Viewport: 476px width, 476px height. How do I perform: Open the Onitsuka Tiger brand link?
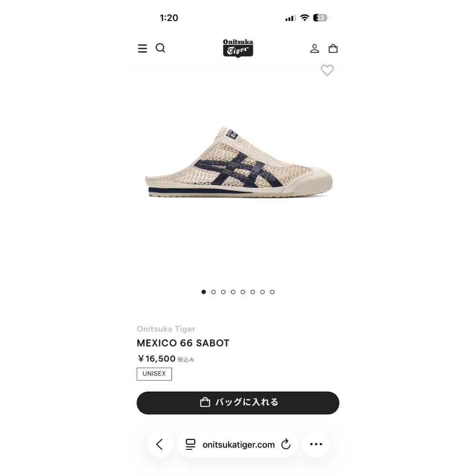tap(166, 329)
